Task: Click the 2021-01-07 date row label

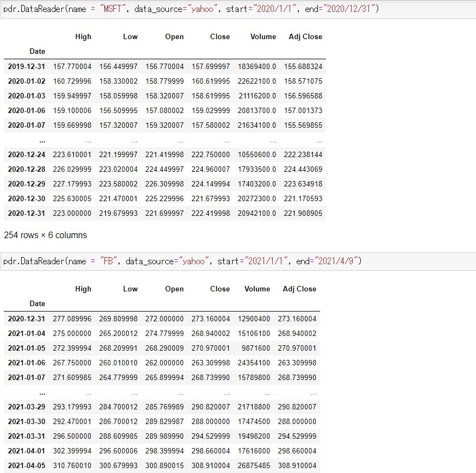Action: tap(27, 377)
